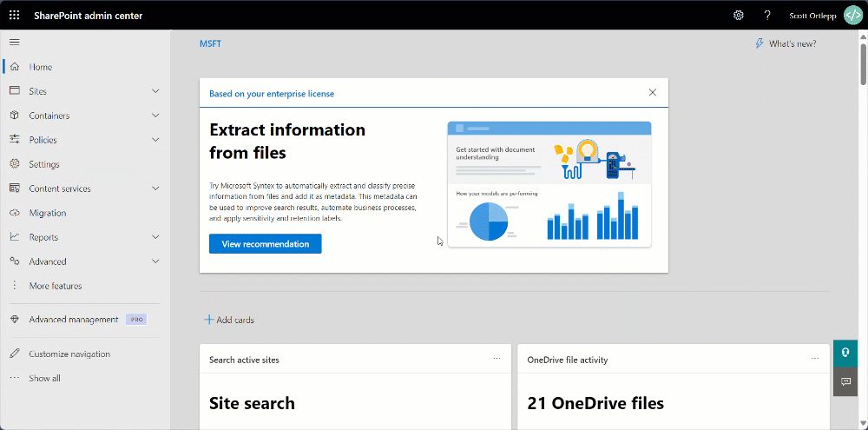Click the PRO badge

click(136, 320)
